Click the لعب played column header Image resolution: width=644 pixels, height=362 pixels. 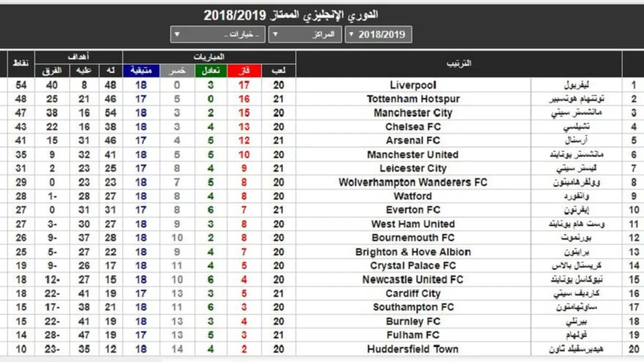tap(279, 71)
